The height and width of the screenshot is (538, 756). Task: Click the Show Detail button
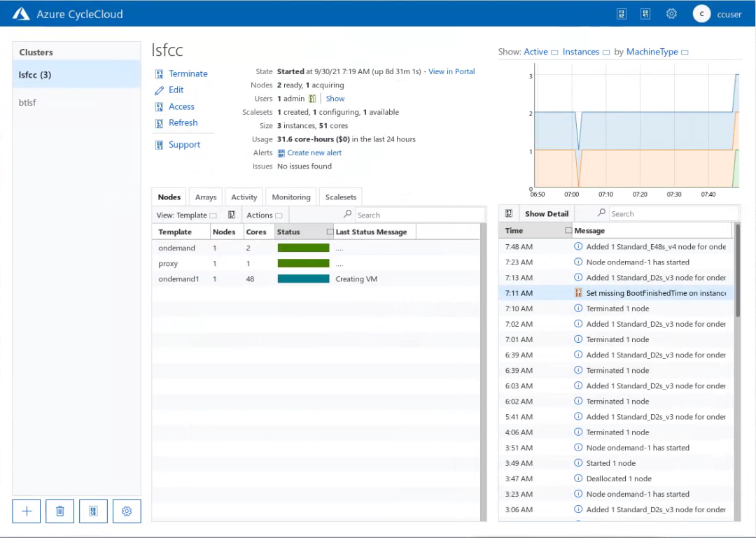click(547, 213)
